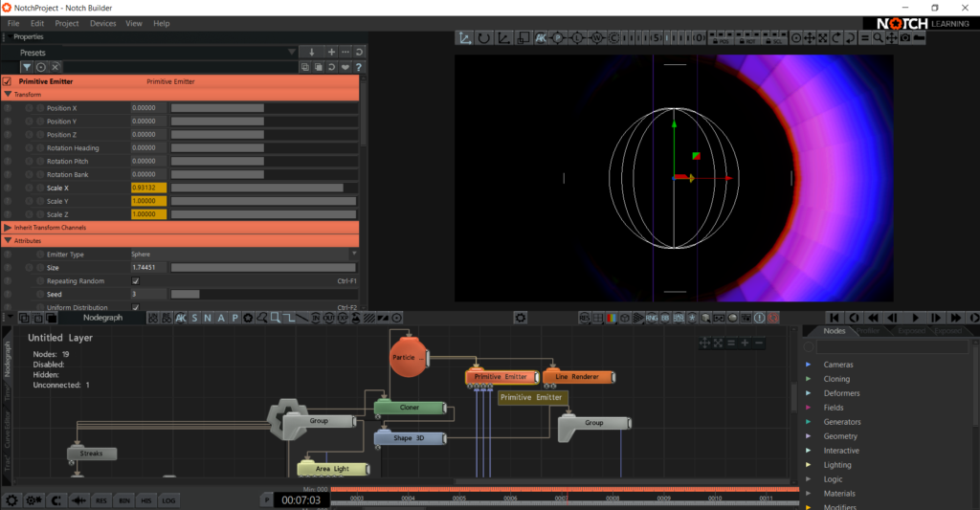Click the help question mark icon in Properties
The height and width of the screenshot is (510, 980).
359,67
